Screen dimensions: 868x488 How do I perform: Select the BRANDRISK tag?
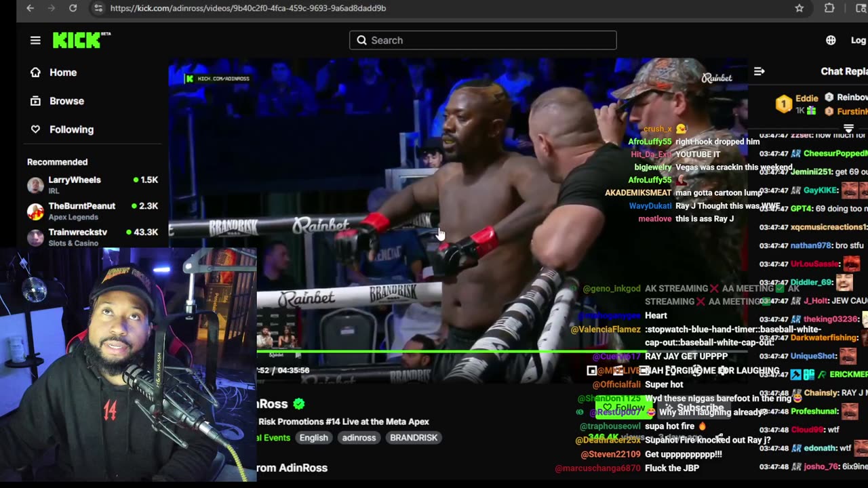coord(414,438)
